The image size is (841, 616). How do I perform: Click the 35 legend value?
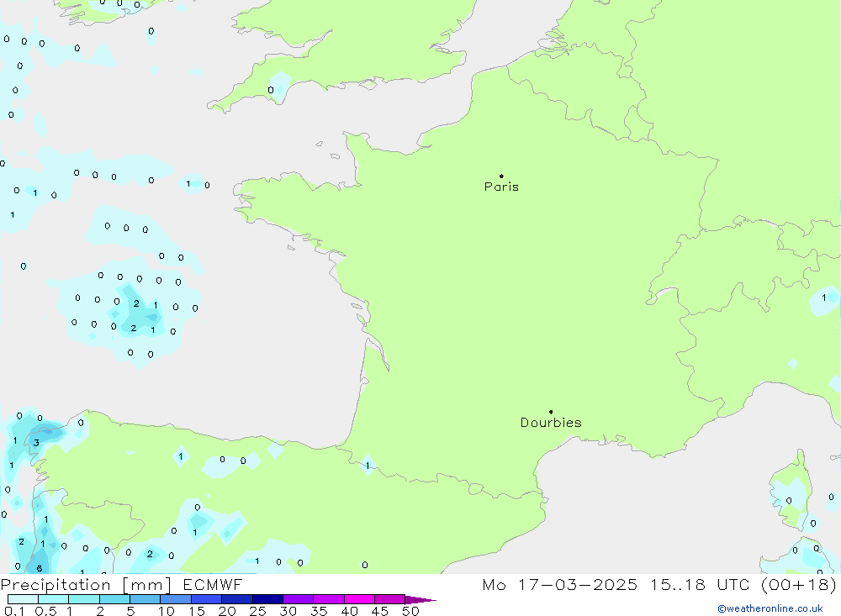[x=319, y=611]
